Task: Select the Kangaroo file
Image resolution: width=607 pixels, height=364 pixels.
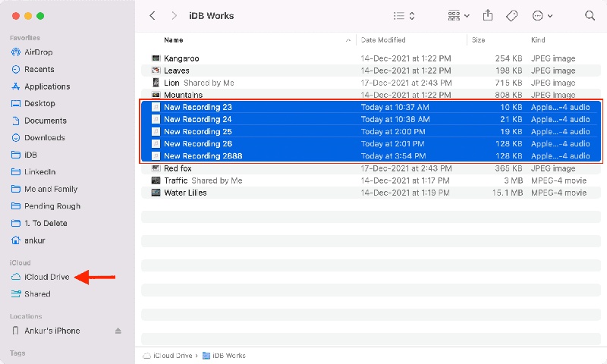Action: [371, 58]
